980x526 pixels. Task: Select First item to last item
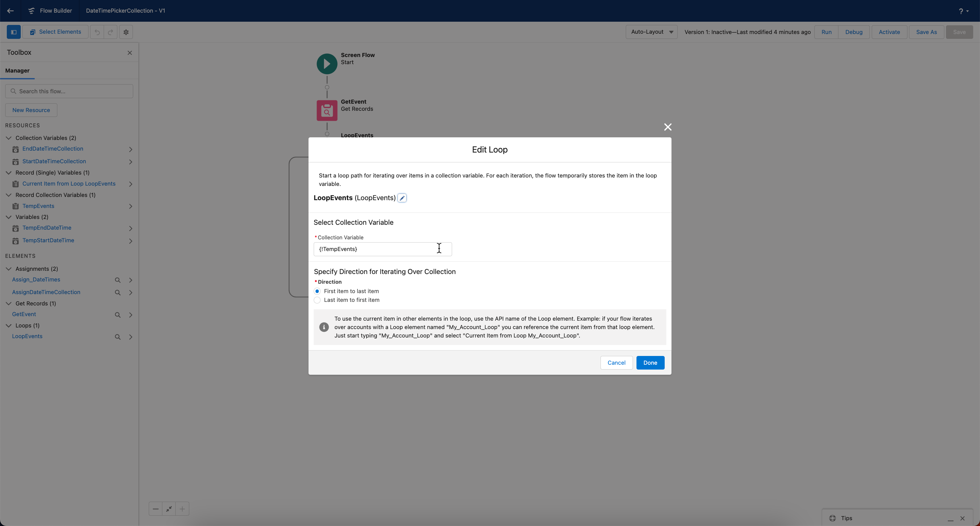click(317, 291)
